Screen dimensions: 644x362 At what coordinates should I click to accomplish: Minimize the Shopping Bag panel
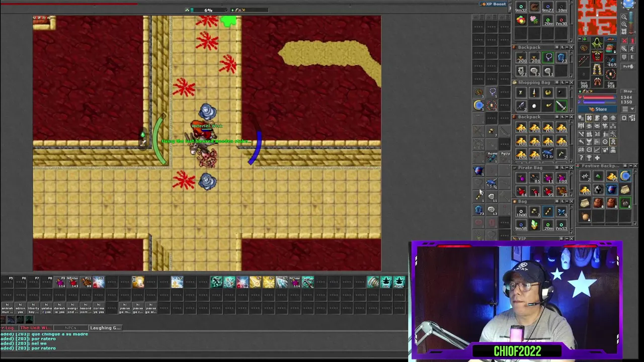(x=567, y=82)
